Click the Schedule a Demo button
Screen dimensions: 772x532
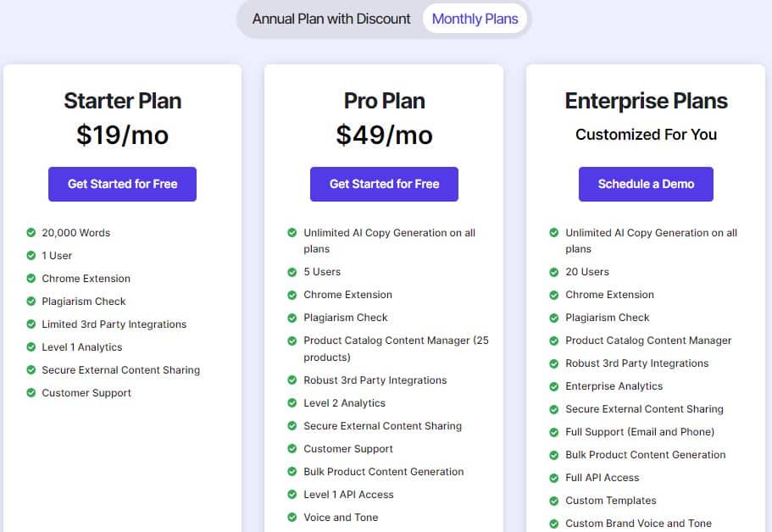click(646, 184)
